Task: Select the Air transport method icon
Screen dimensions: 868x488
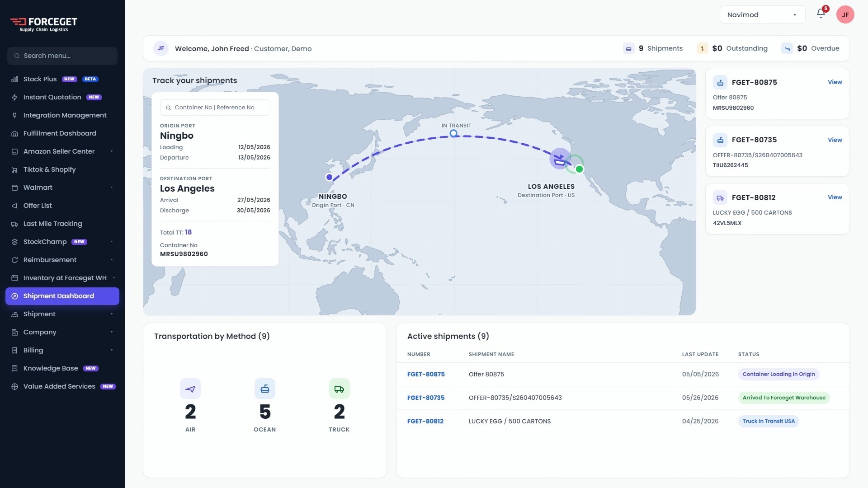Action: (x=190, y=389)
